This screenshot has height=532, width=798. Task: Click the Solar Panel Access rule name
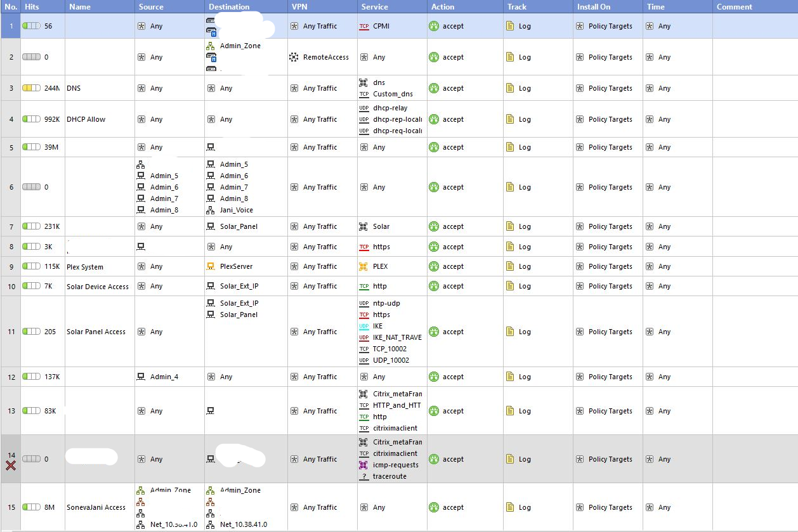pos(96,332)
